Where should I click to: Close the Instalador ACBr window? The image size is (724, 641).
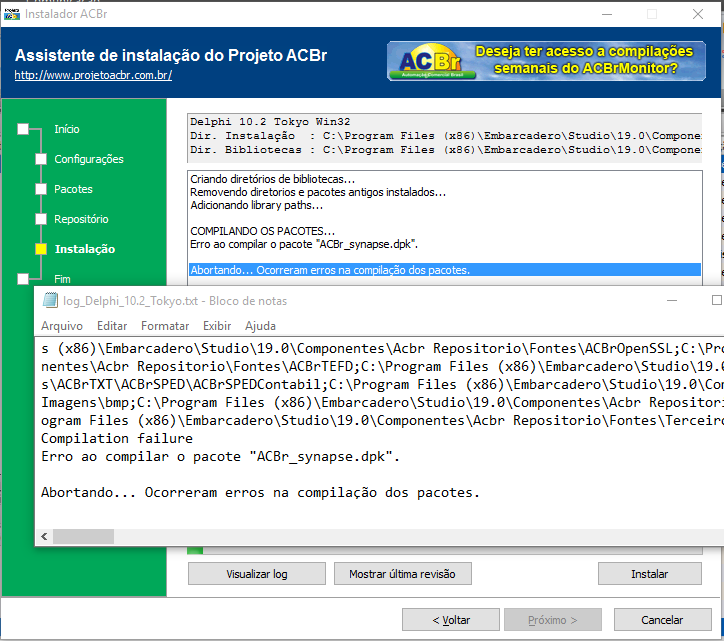coord(698,14)
